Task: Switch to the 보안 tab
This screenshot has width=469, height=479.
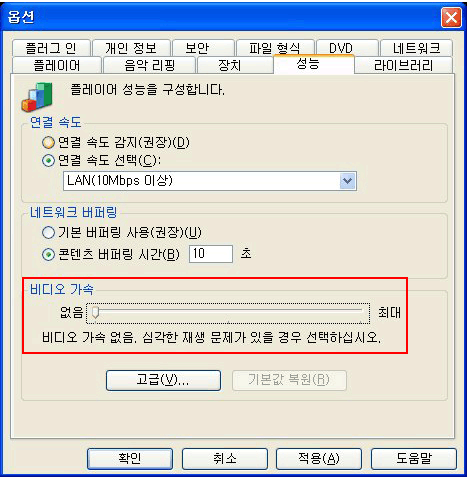Action: click(x=203, y=48)
